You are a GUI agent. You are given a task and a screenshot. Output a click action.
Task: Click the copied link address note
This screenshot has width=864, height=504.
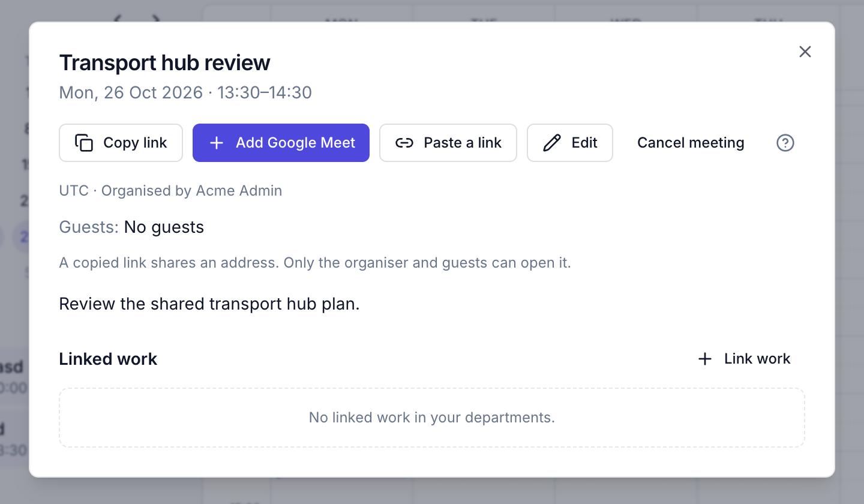pos(315,263)
